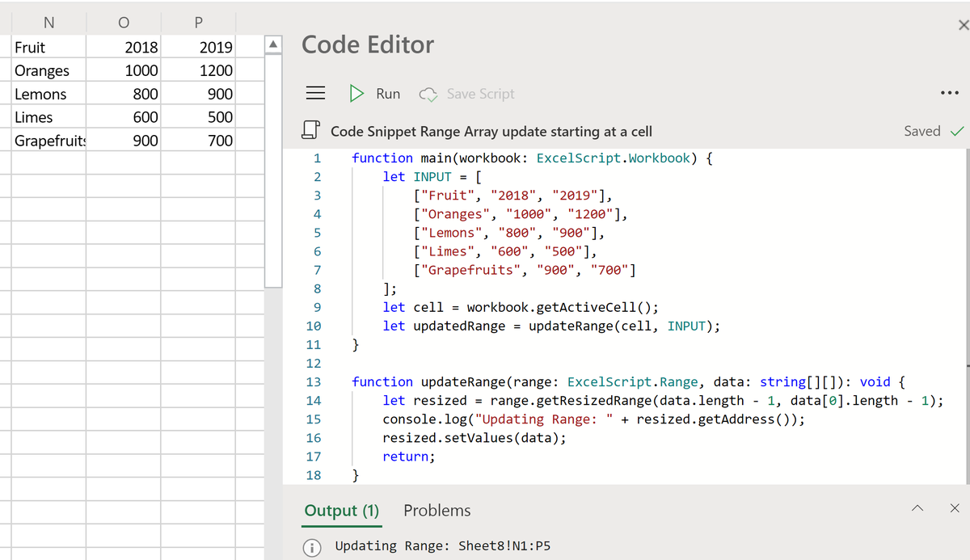Click the 'function updateRange' declaration line
The image size is (970, 560).
pyautogui.click(x=629, y=381)
